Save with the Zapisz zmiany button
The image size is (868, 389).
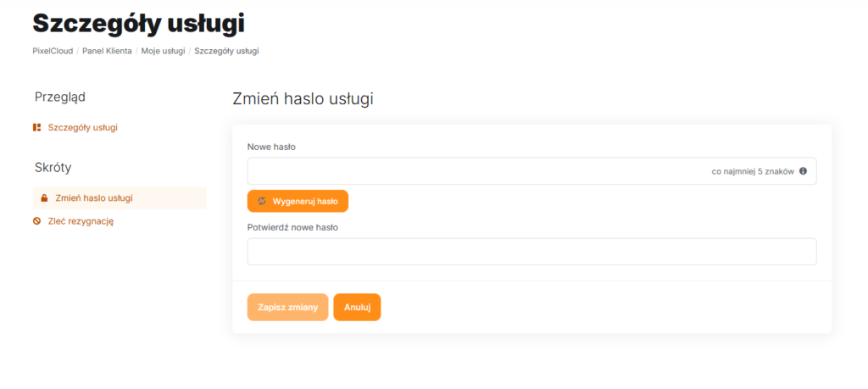point(287,308)
